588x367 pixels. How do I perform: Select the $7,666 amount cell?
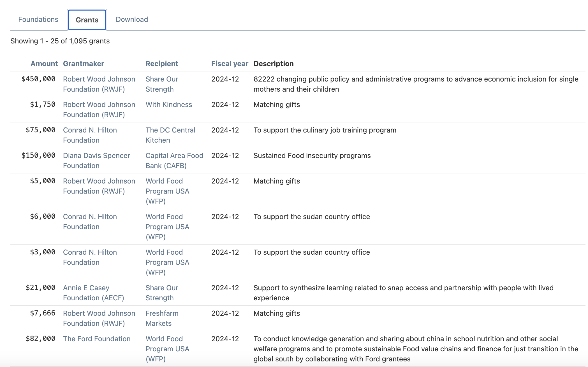click(x=43, y=313)
